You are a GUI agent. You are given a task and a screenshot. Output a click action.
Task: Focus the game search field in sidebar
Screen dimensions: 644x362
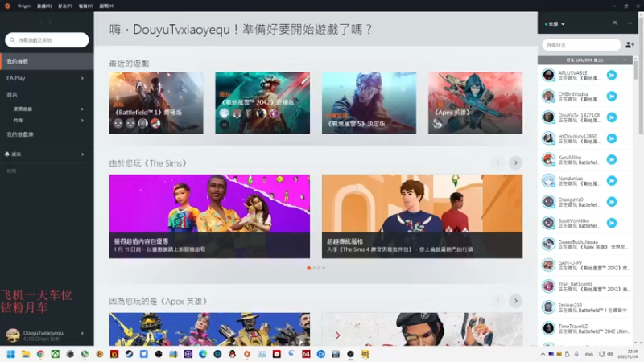pos(47,40)
